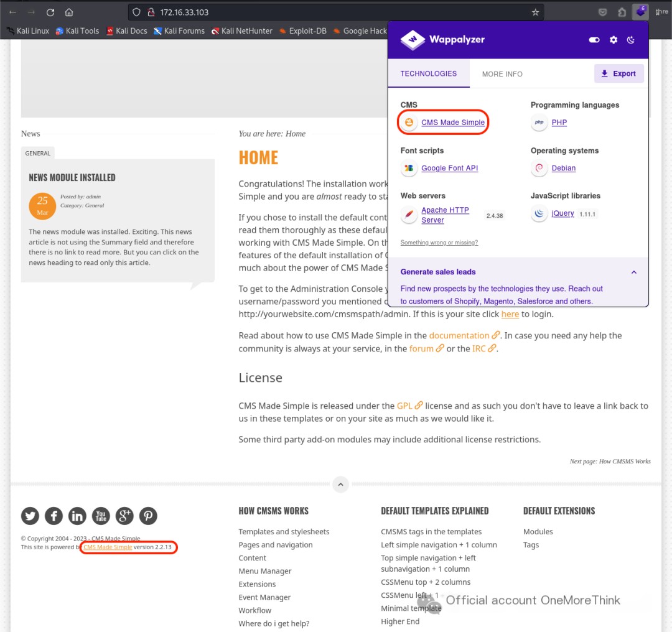
Task: Click the Export button in Wappalyzer
Action: pyautogui.click(x=618, y=73)
